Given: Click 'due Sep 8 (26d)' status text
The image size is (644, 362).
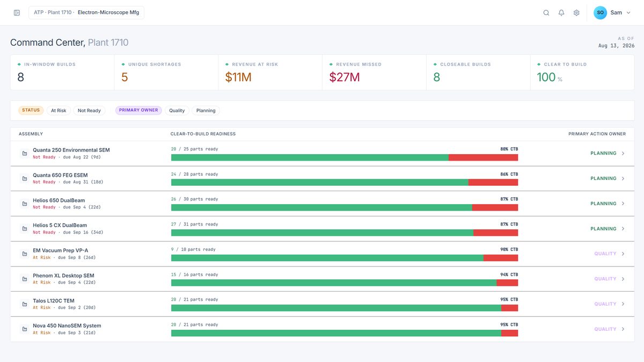Looking at the screenshot, I should [x=77, y=257].
